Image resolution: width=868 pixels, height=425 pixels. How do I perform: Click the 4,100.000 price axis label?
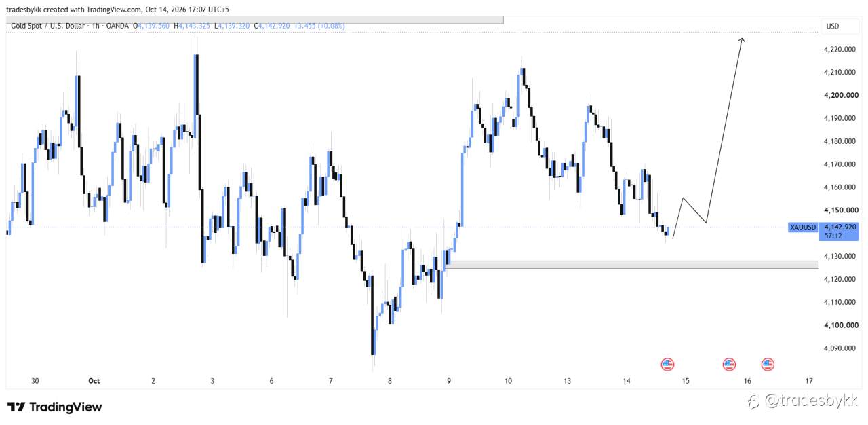[840, 325]
